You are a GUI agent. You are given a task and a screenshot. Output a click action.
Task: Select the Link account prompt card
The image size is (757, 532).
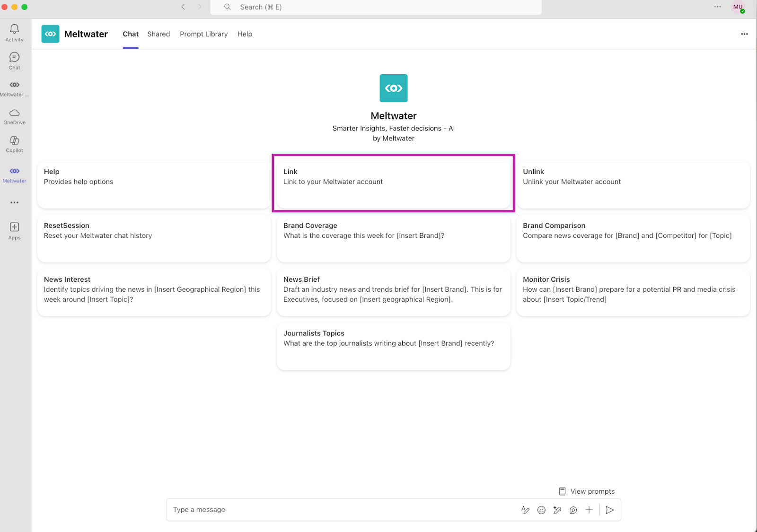click(x=394, y=184)
